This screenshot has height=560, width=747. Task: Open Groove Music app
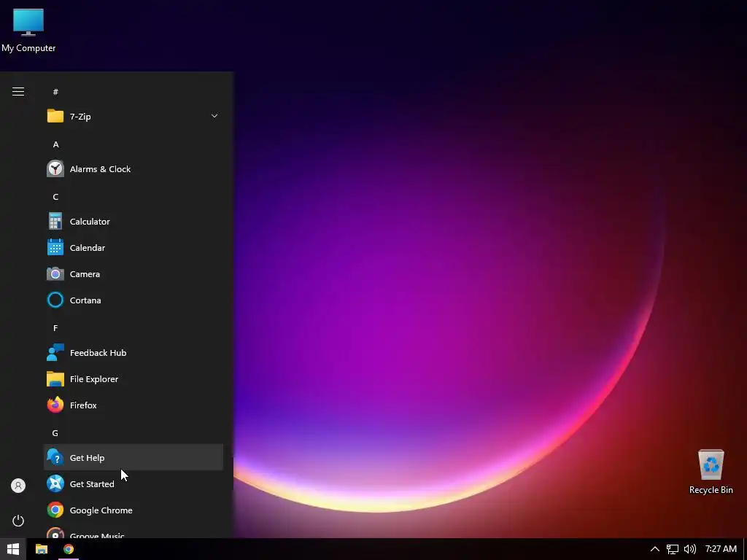point(133,532)
